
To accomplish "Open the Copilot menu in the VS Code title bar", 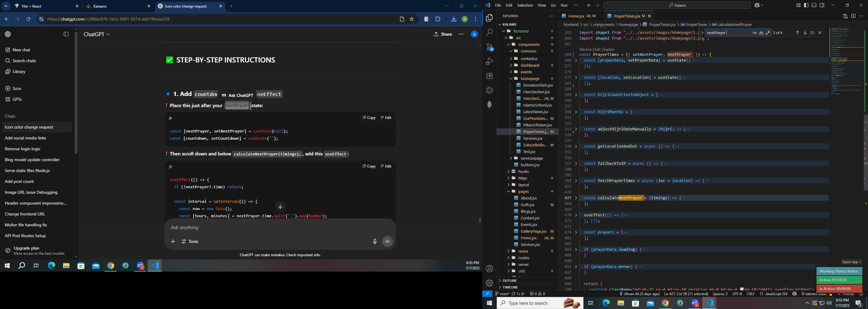I will coord(759,5).
